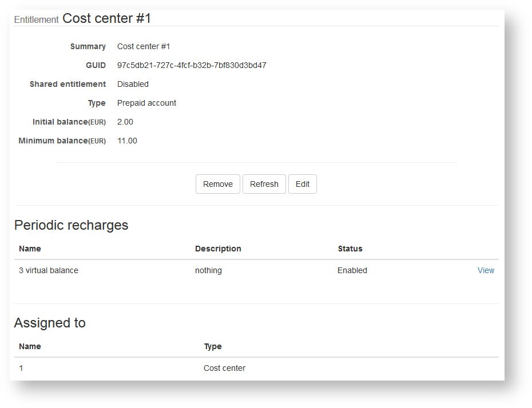532x408 pixels.
Task: Select the 3 virtual balance row name
Action: [x=49, y=270]
